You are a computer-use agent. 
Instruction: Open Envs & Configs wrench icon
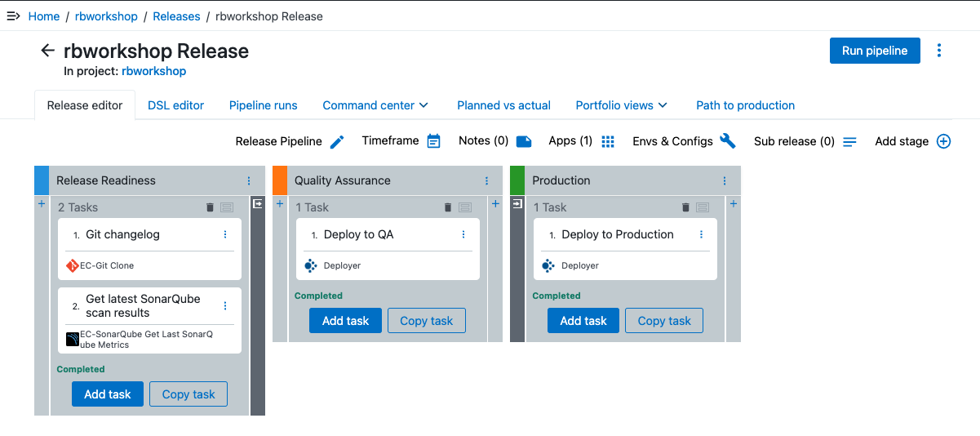pyautogui.click(x=728, y=141)
